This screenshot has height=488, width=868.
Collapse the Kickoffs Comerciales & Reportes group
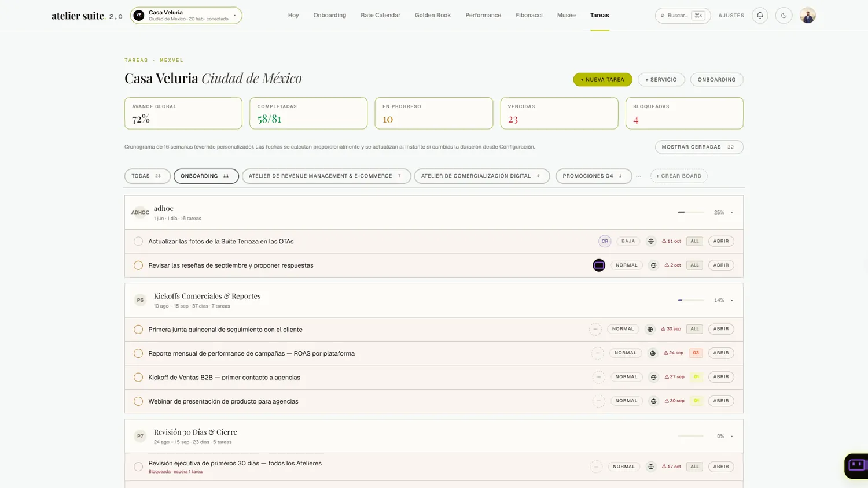[732, 301]
